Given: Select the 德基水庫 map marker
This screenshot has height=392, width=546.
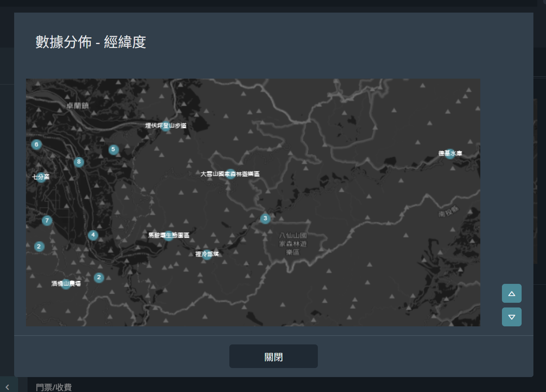Looking at the screenshot, I should click(x=450, y=153).
